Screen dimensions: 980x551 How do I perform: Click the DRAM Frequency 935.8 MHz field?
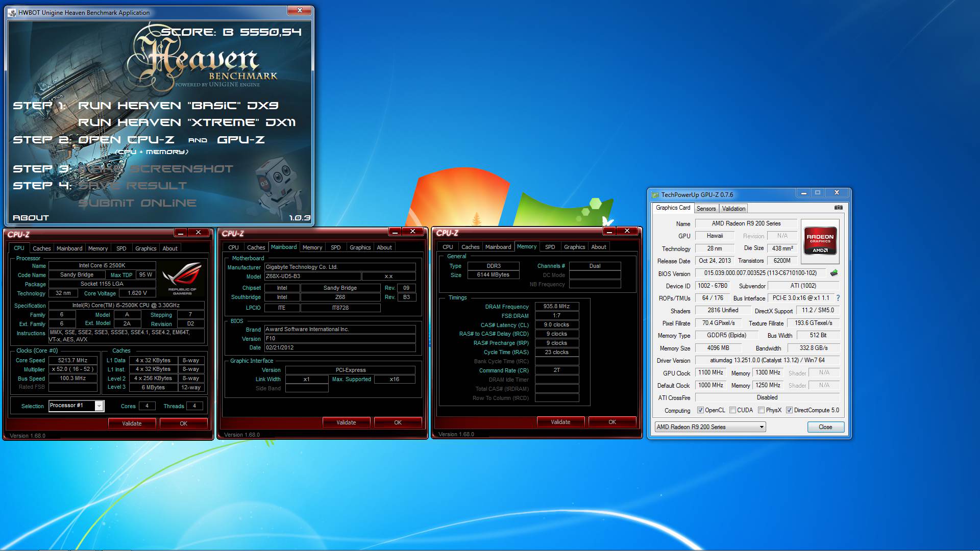[556, 307]
